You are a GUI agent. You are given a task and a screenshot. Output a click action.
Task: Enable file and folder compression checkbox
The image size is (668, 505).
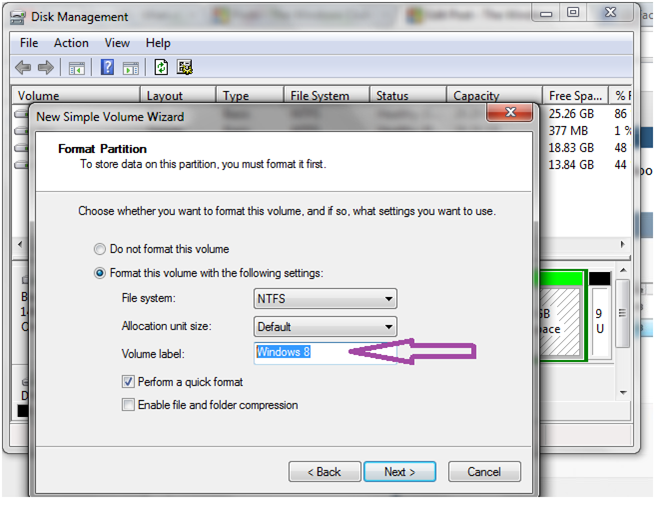coord(128,404)
